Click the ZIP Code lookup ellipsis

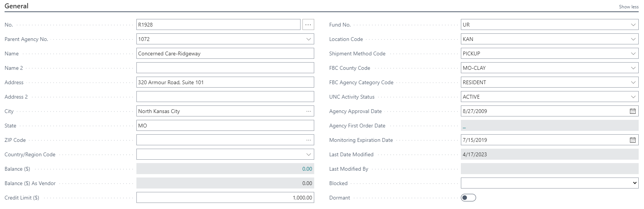coord(309,140)
